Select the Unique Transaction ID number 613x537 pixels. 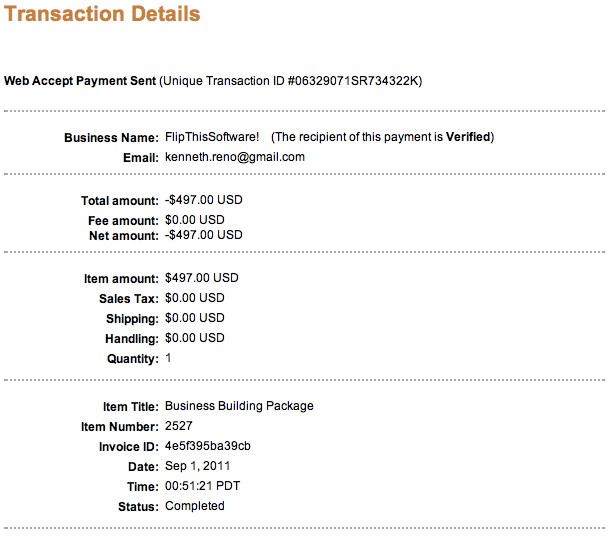tap(353, 81)
